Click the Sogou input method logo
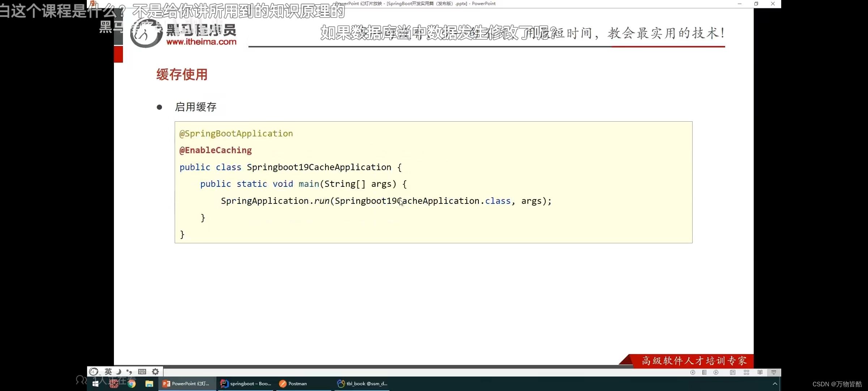This screenshot has height=391, width=868. pyautogui.click(x=94, y=372)
